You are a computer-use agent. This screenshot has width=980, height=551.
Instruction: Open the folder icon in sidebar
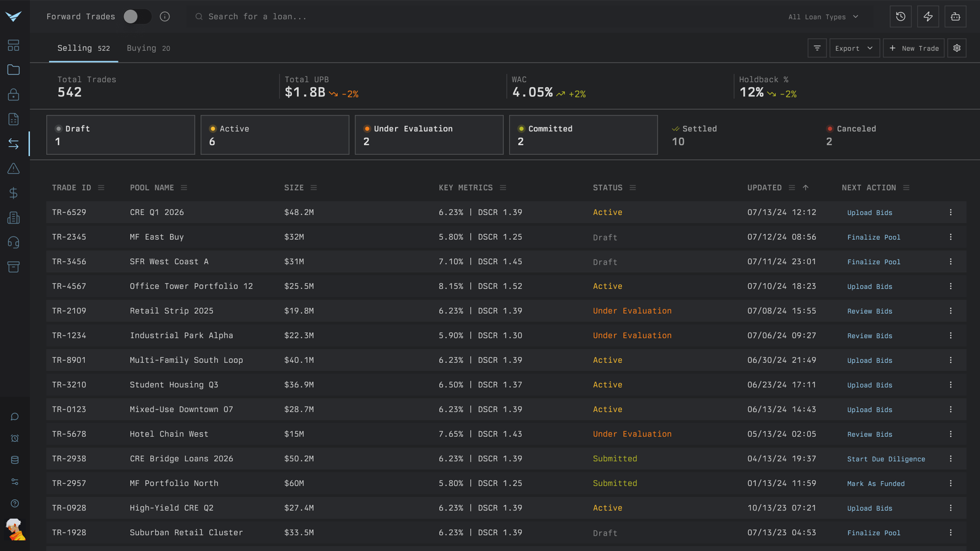point(13,70)
